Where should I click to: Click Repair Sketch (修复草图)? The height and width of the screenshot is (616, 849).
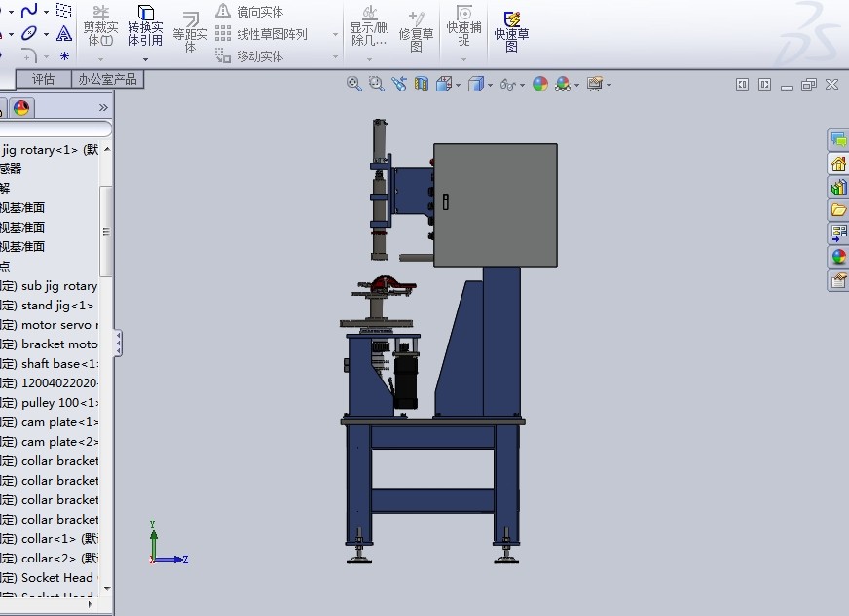(x=416, y=32)
